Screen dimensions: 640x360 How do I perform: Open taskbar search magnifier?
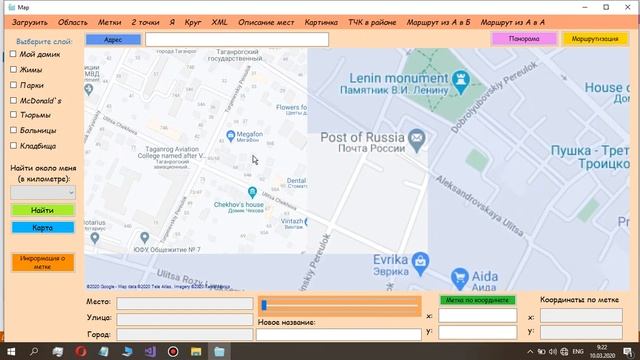[34, 351]
